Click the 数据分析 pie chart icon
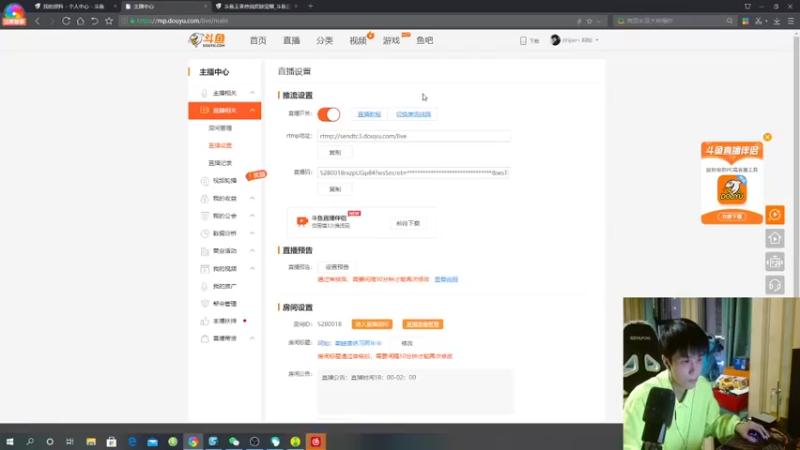The image size is (800, 450). [205, 233]
